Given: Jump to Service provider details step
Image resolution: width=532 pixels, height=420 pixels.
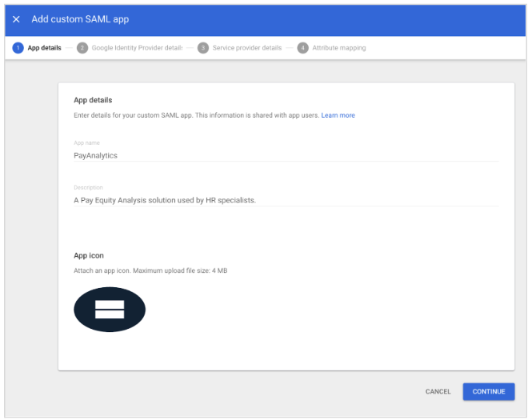Looking at the screenshot, I should [x=246, y=48].
